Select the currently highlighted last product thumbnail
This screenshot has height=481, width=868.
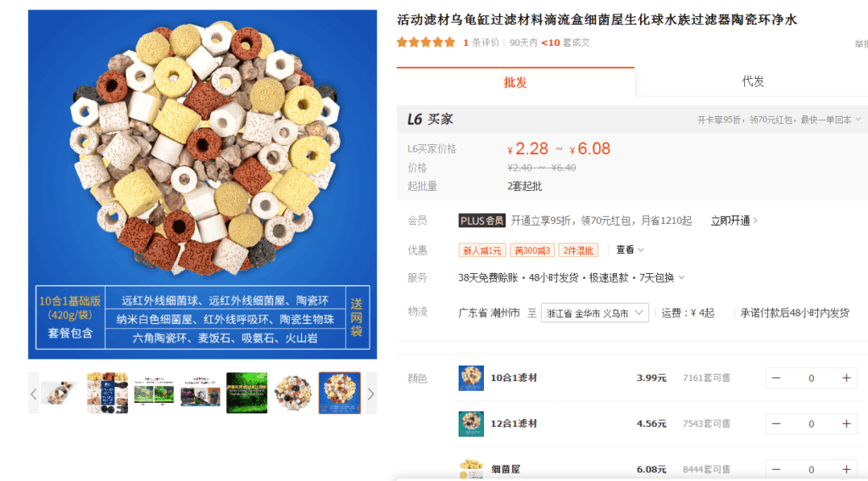[x=340, y=393]
